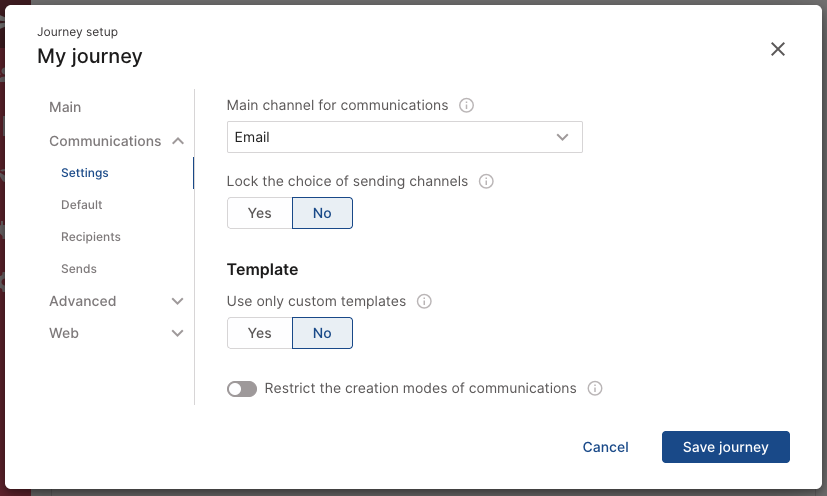Collapse the Communications section chevron

point(178,141)
